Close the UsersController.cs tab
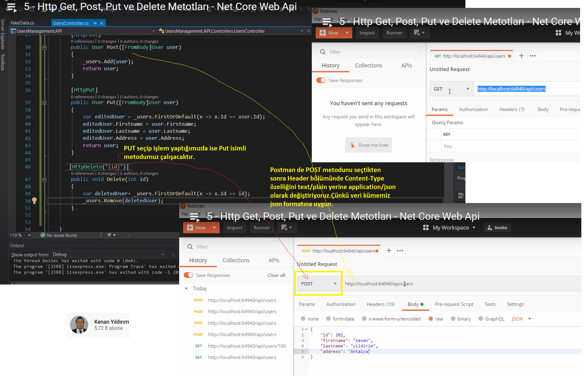Screen dimensions: 588x376 [102, 23]
